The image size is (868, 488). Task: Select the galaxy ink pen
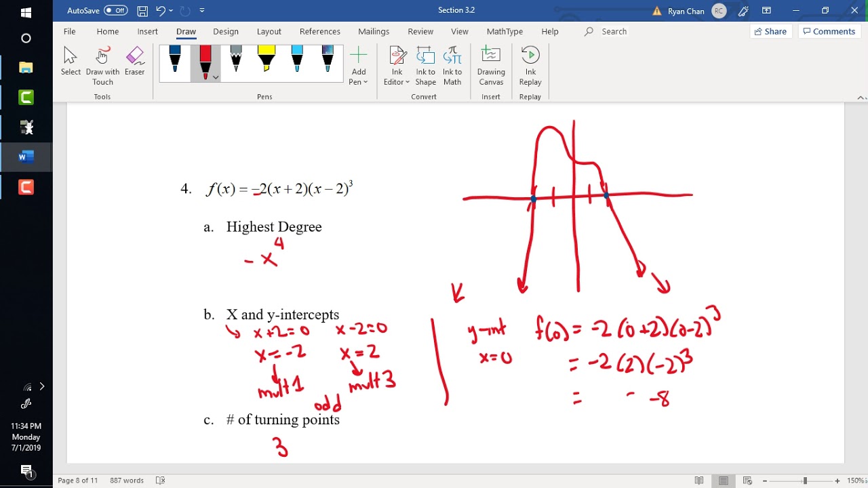point(328,60)
